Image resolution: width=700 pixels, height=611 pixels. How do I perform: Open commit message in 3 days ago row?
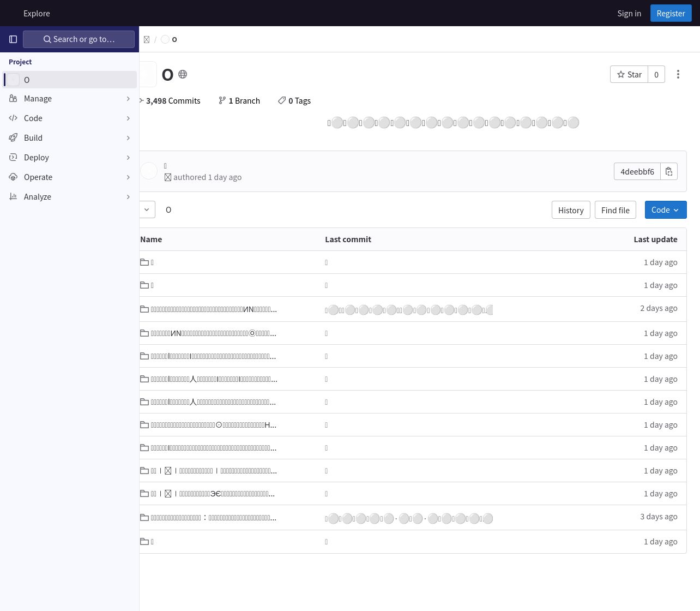point(409,518)
